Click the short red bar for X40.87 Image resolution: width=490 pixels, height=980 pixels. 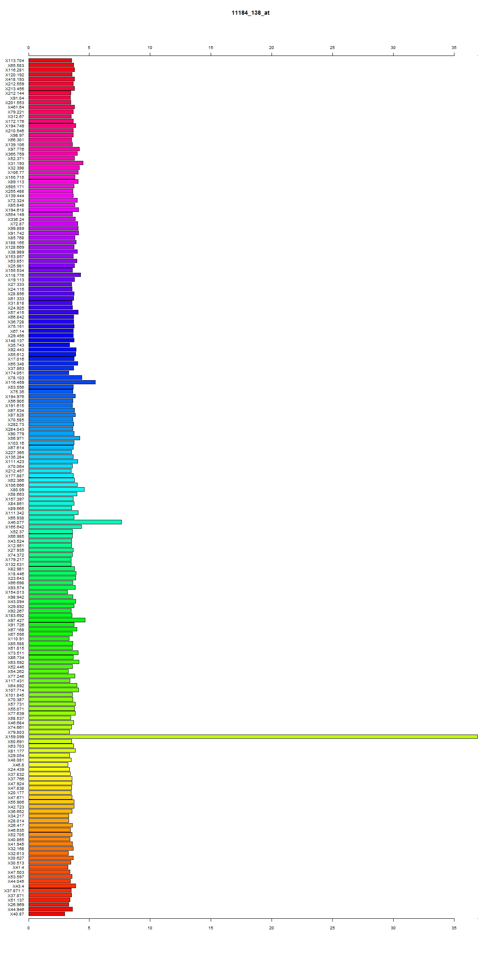tap(47, 913)
